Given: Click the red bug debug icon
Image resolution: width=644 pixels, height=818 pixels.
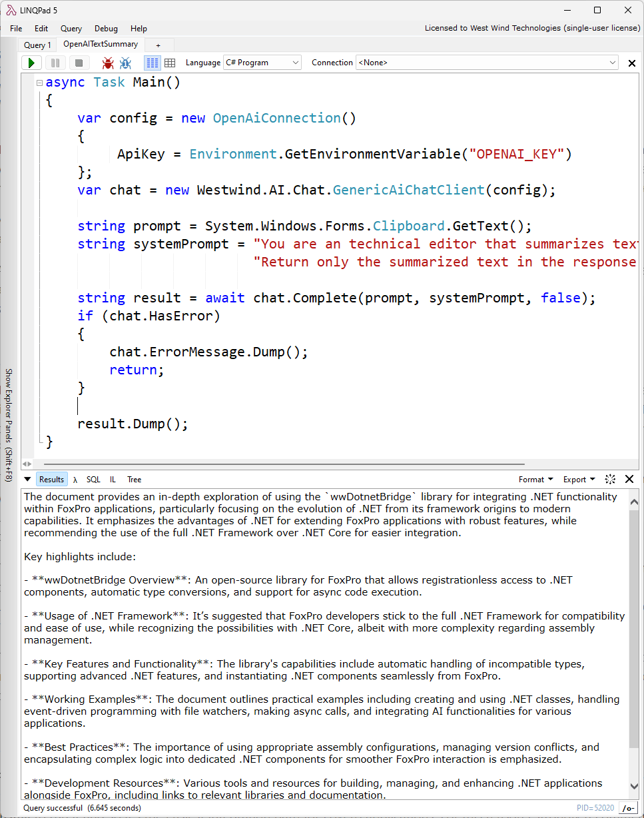Looking at the screenshot, I should coord(108,63).
